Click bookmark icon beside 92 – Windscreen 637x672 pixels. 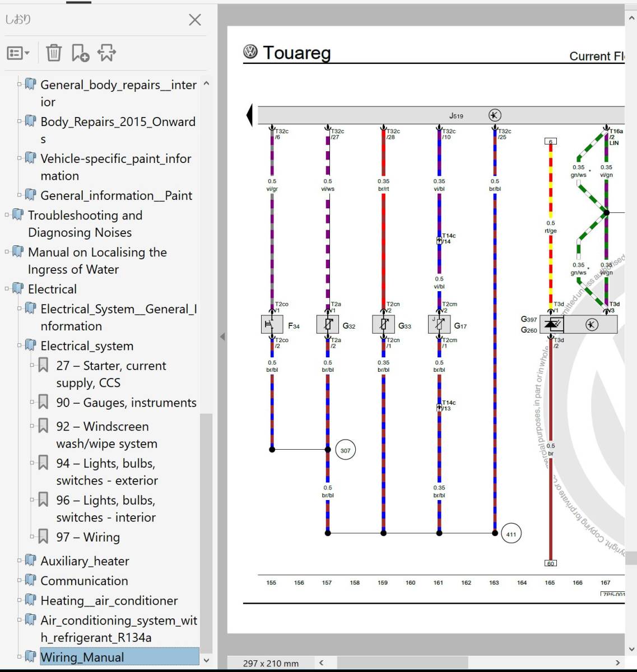tap(43, 426)
